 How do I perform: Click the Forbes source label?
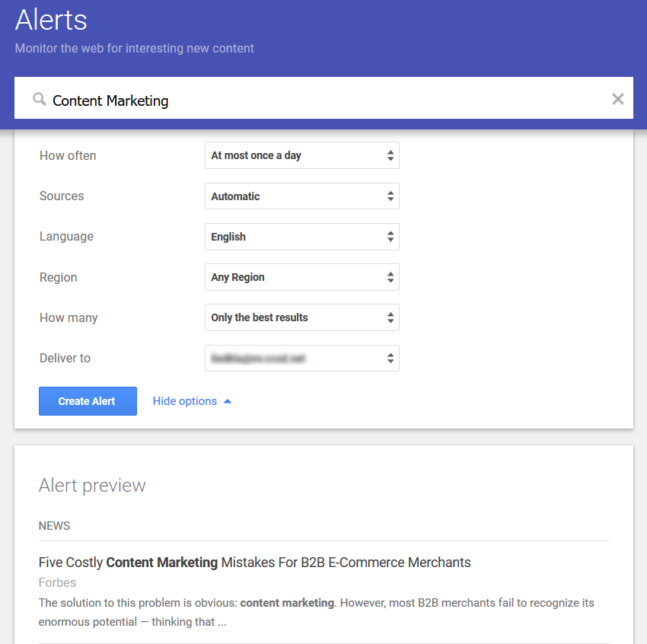[x=57, y=582]
